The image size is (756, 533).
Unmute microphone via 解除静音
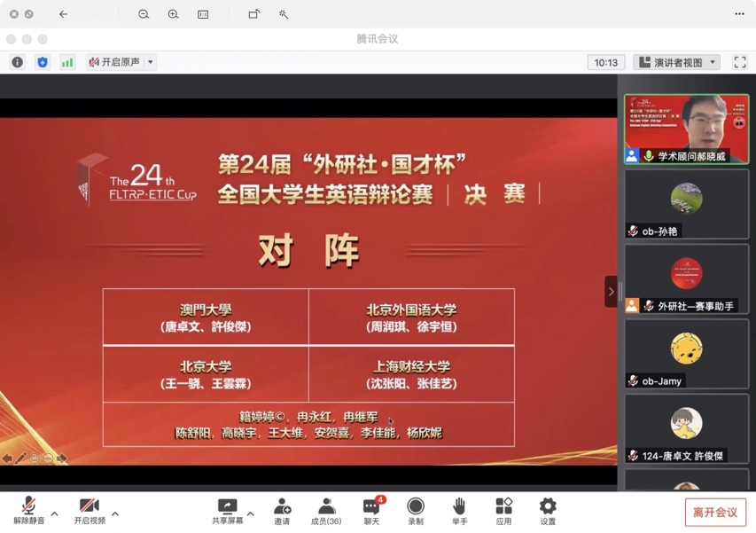coord(28,511)
